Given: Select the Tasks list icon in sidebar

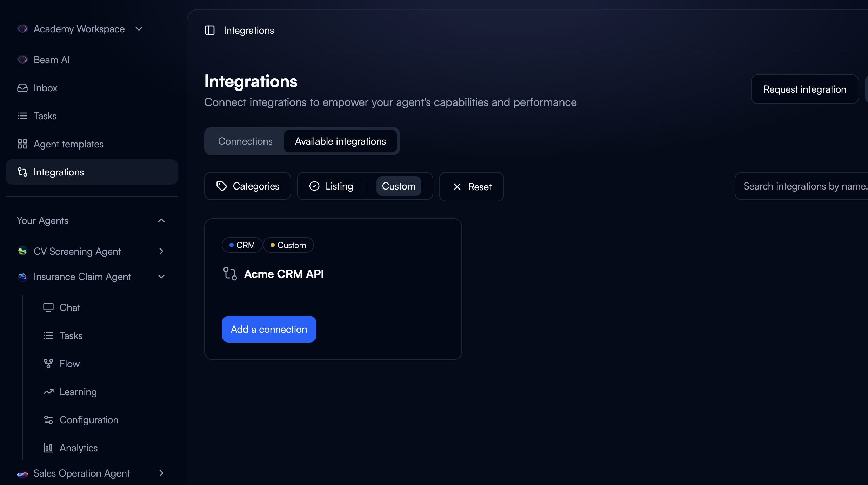Looking at the screenshot, I should (22, 116).
